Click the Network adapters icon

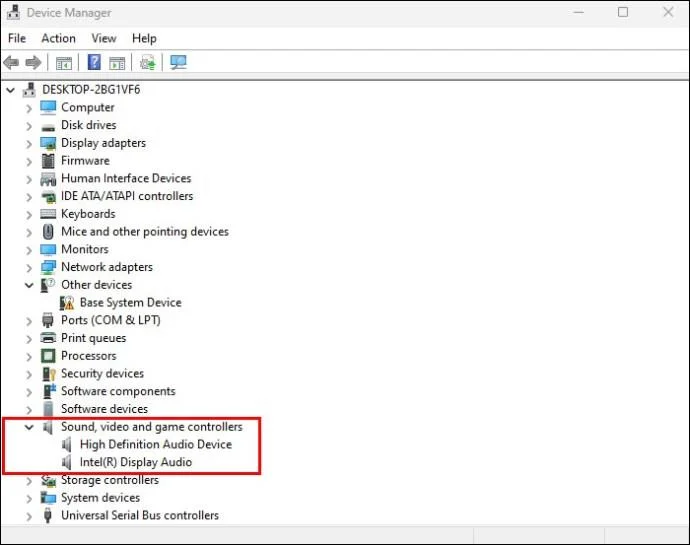(48, 267)
